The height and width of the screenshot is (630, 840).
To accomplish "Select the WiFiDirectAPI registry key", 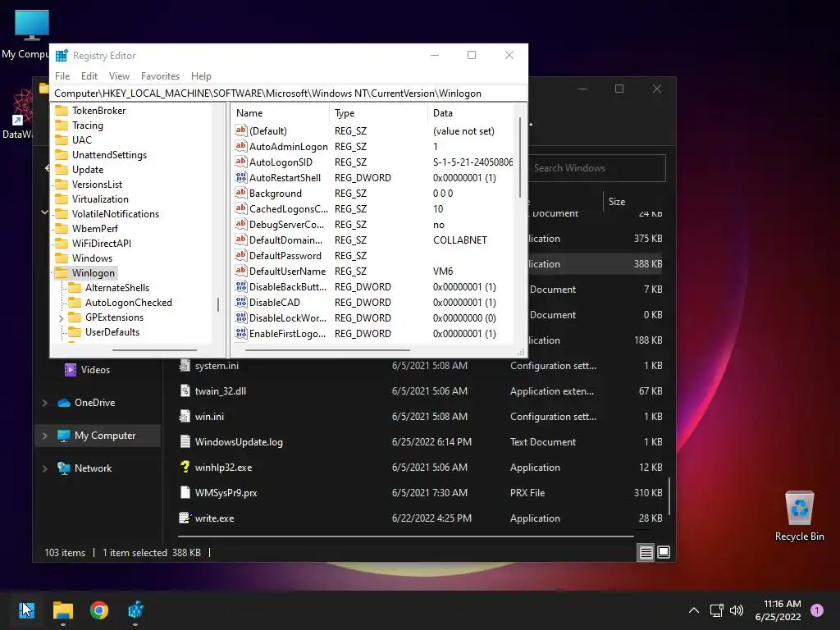I will click(x=101, y=243).
